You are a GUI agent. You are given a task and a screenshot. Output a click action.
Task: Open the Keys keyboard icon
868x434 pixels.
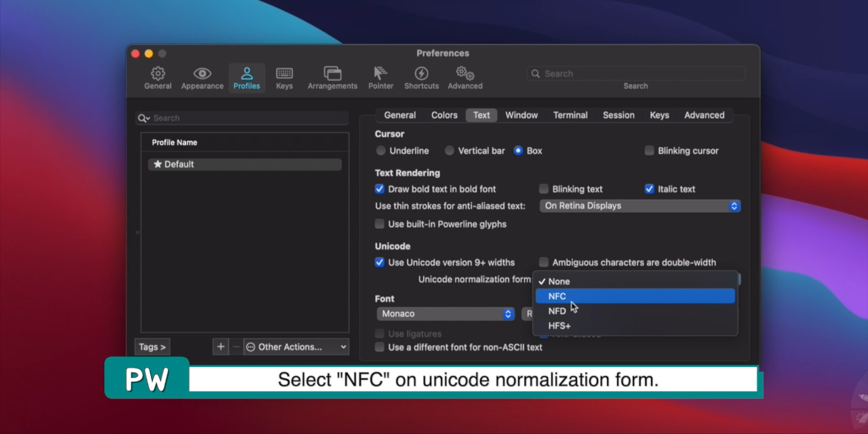pos(284,73)
